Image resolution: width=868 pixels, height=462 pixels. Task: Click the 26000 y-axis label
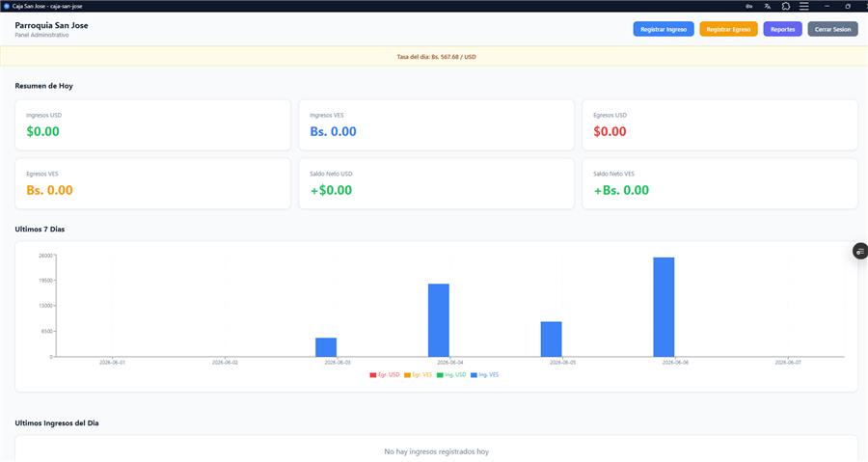pyautogui.click(x=45, y=256)
